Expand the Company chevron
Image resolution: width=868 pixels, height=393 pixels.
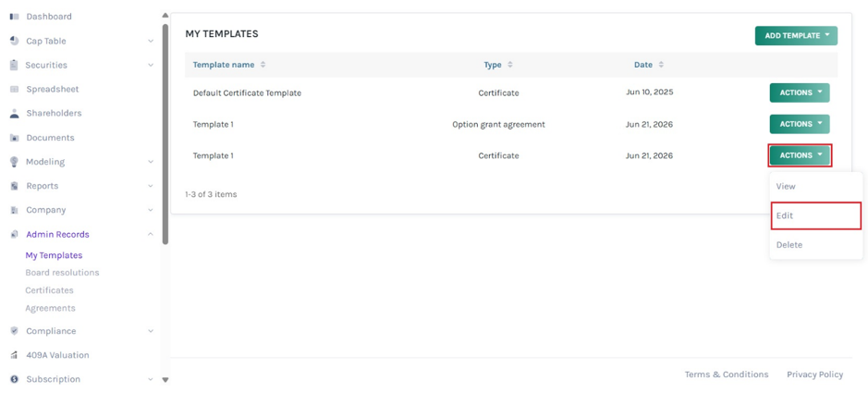click(151, 210)
